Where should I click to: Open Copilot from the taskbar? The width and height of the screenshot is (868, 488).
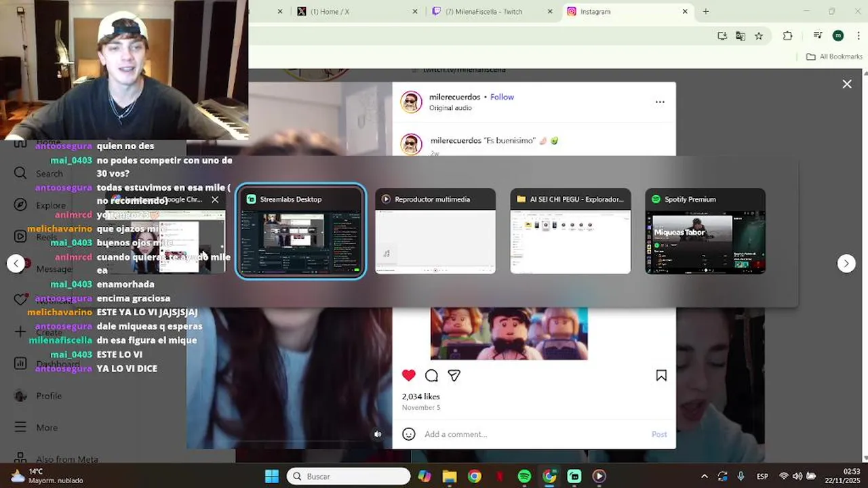(x=425, y=476)
